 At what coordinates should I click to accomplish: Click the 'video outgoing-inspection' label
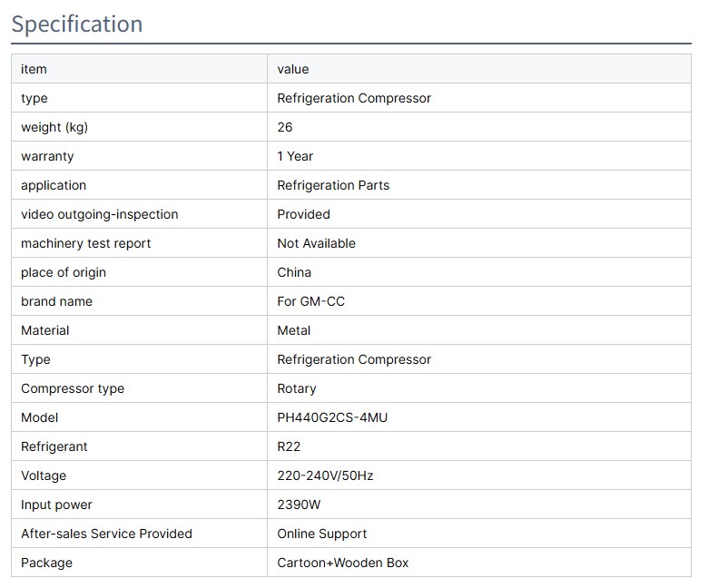(100, 214)
